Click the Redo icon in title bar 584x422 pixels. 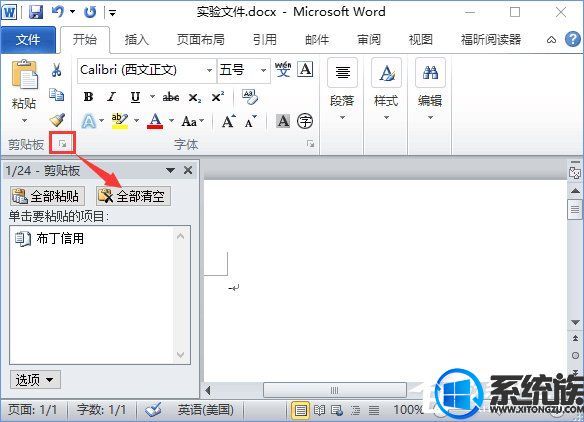(90, 12)
